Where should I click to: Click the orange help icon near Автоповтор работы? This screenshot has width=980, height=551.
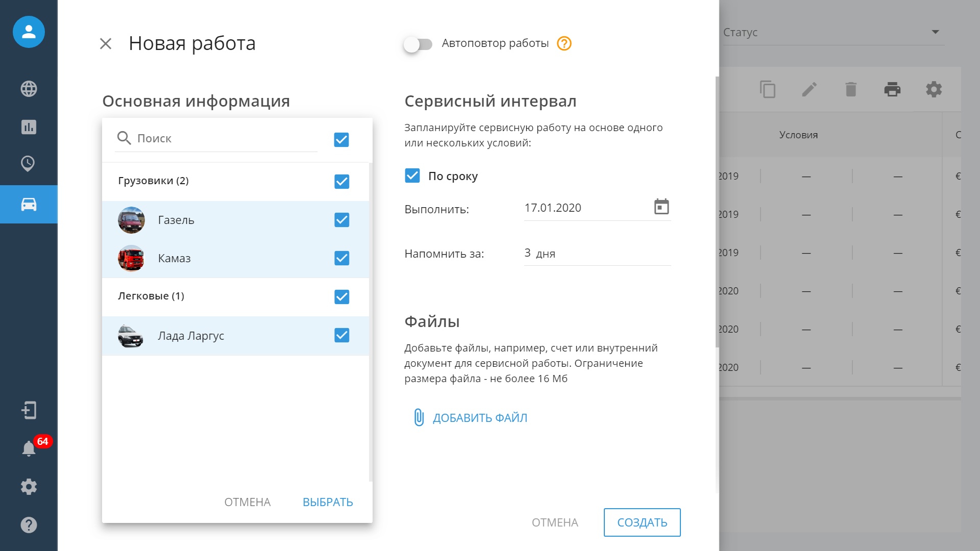point(564,43)
